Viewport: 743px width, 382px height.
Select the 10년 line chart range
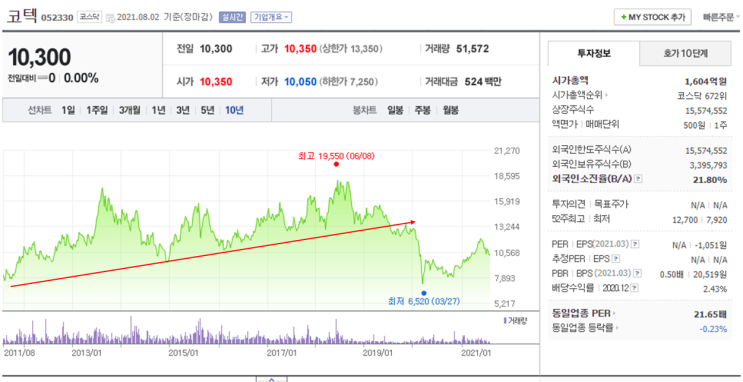(234, 110)
